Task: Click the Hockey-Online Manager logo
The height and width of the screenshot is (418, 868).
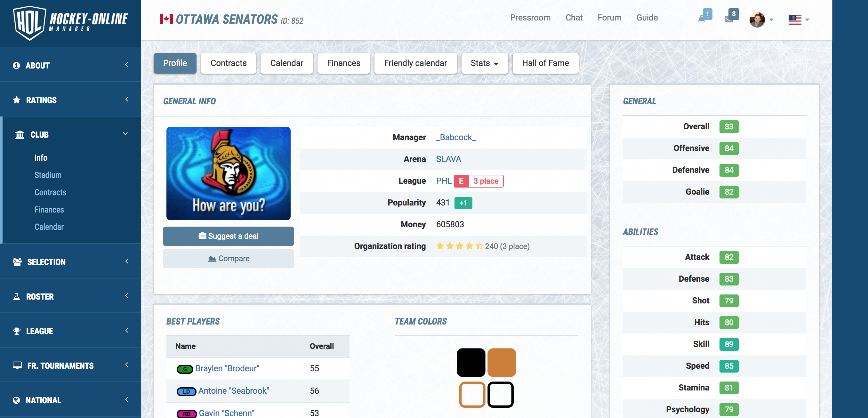Action: pos(70,23)
